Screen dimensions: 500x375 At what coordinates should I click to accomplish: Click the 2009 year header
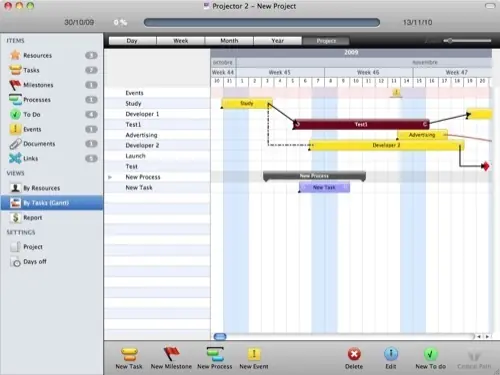coord(351,52)
